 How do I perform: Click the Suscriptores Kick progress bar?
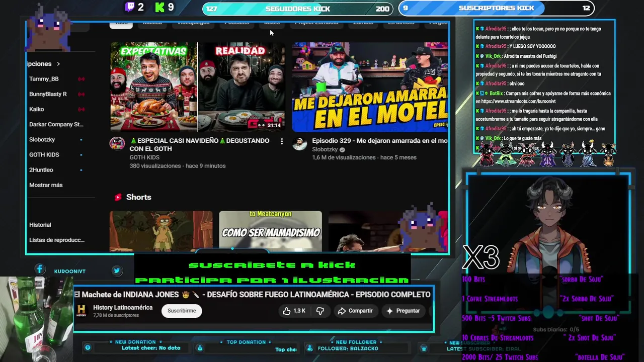(497, 8)
